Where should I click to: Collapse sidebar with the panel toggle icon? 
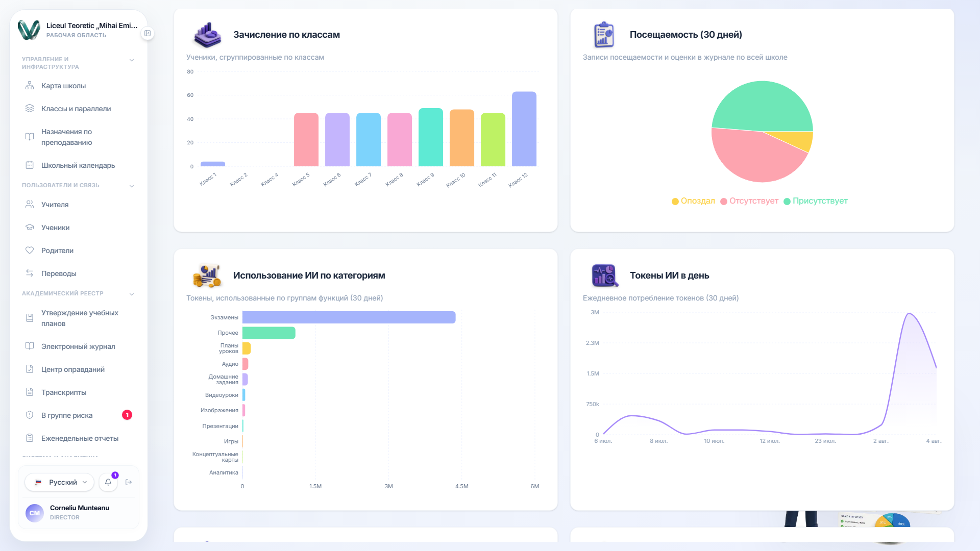point(148,33)
